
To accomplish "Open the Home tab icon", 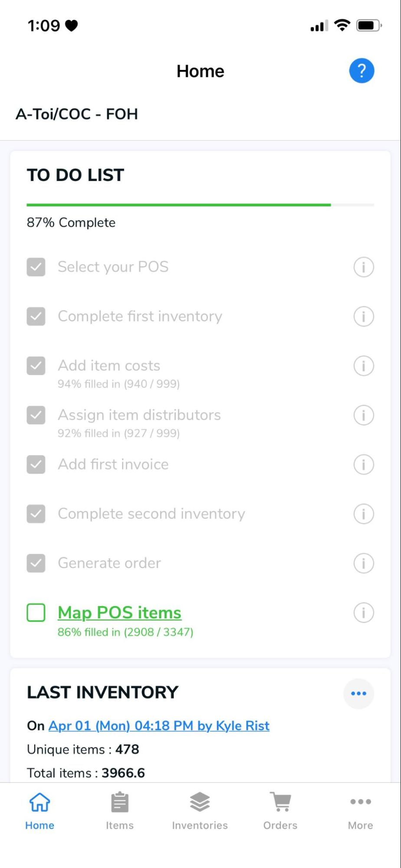I will [39, 802].
